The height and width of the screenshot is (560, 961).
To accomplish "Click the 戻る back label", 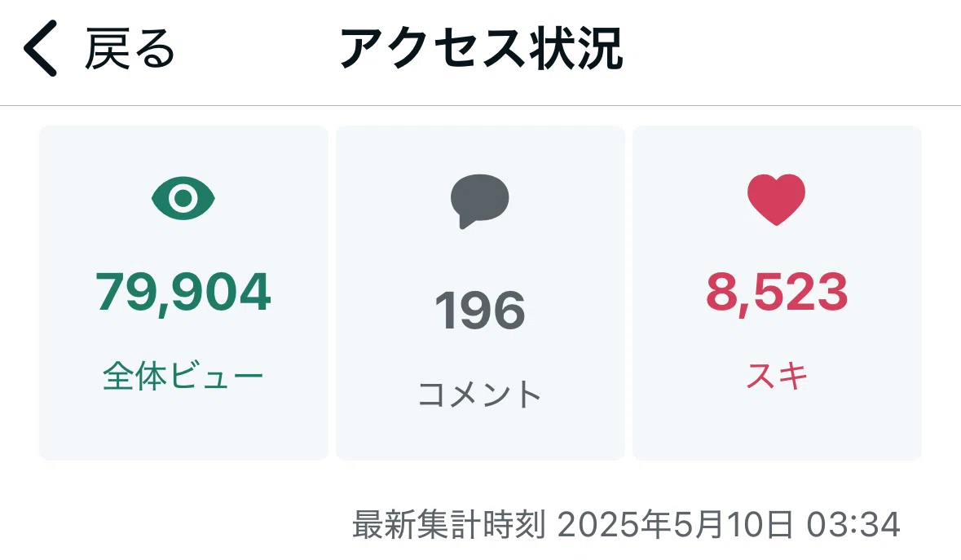I will point(130,48).
